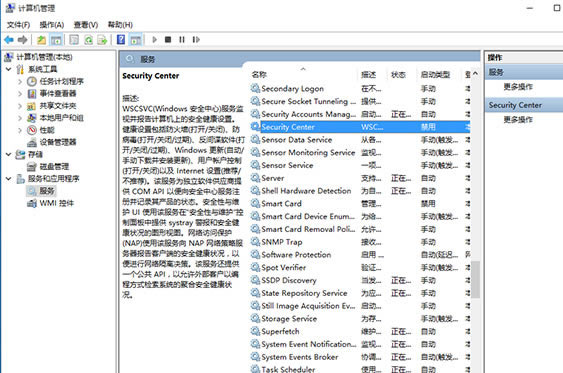
Task: Start the service with Play icon
Action: coord(154,39)
